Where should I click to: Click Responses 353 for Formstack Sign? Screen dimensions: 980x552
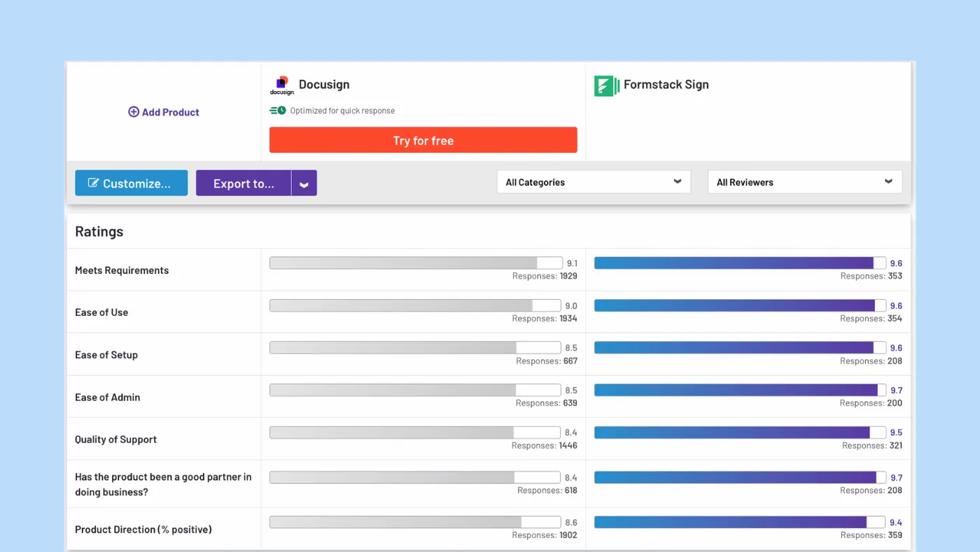pos(870,276)
